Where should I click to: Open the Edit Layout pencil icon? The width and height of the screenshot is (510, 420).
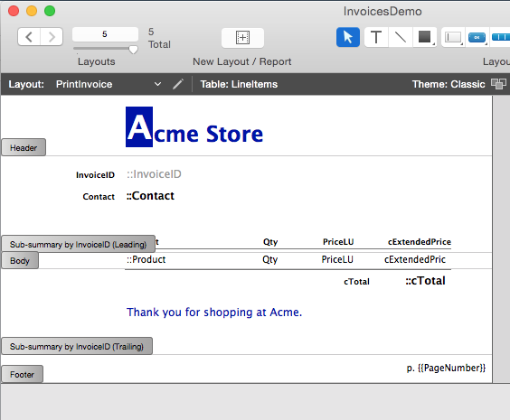pyautogui.click(x=178, y=84)
